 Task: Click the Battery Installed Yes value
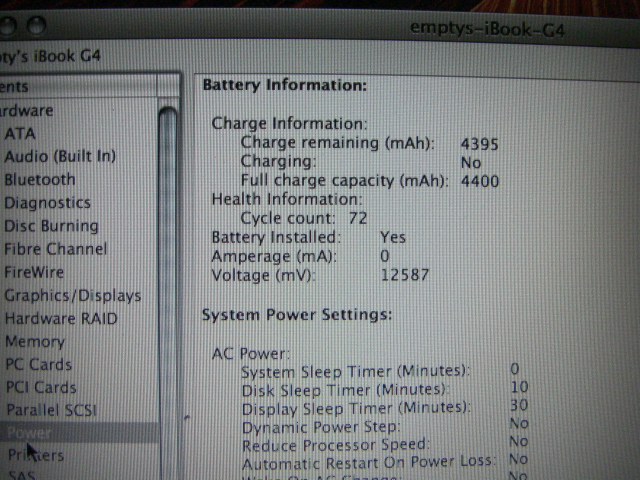pyautogui.click(x=393, y=237)
